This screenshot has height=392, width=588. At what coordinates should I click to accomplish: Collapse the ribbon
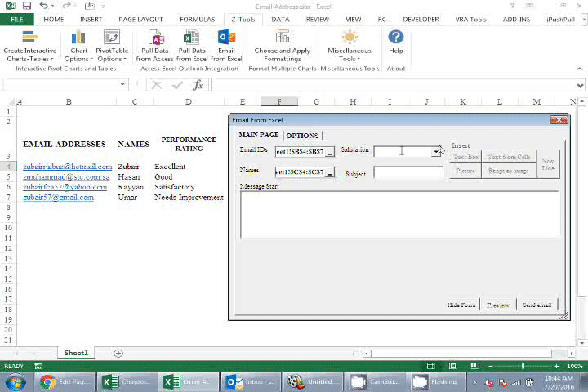[579, 69]
